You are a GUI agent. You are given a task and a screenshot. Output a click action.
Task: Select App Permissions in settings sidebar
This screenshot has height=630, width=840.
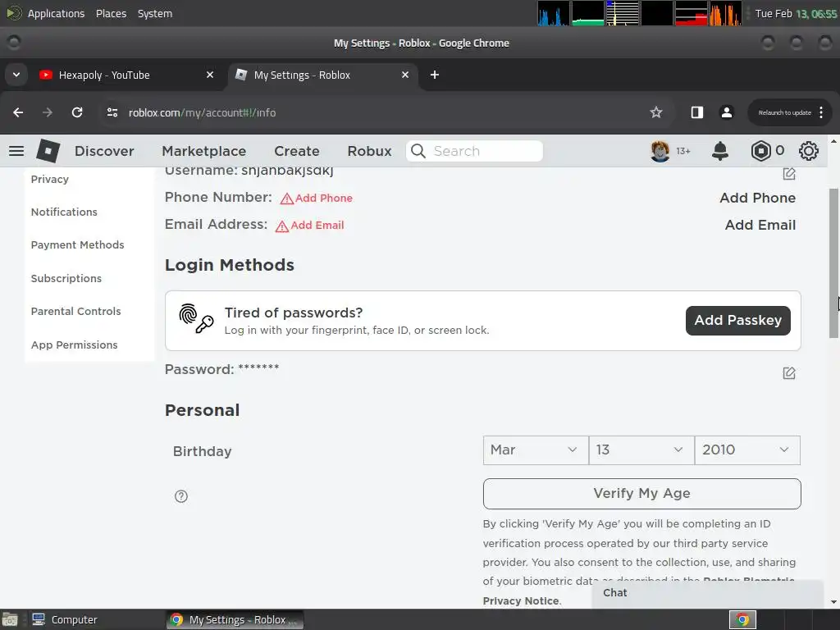coord(75,345)
